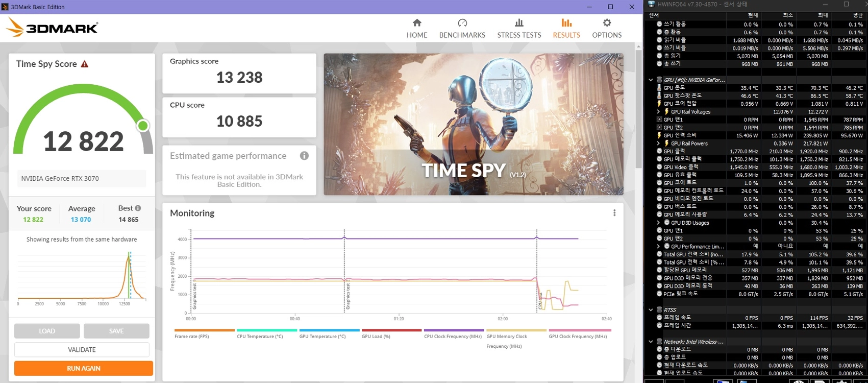This screenshot has height=383, width=868.
Task: Click the round icon for PCIe 링크 속도
Action: tap(659, 294)
